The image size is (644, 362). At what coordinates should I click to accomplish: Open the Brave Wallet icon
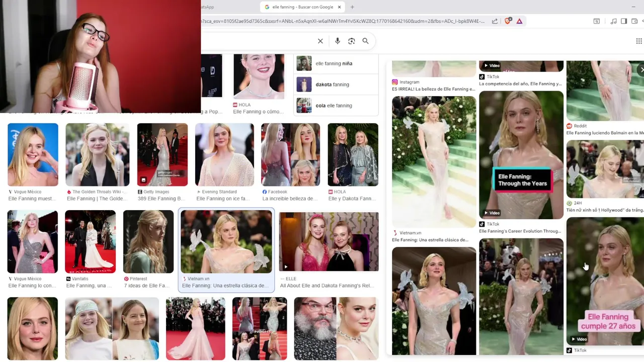[x=635, y=21]
